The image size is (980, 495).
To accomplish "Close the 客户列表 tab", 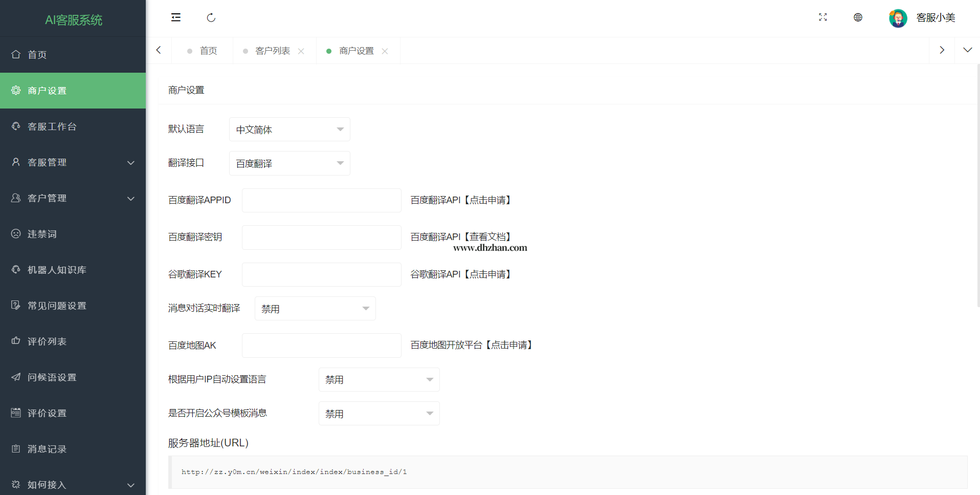I will (x=301, y=51).
